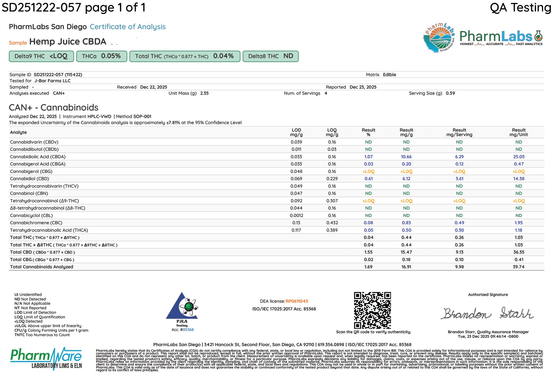Click the round PharmLabs sun emblem logo

(x=439, y=38)
